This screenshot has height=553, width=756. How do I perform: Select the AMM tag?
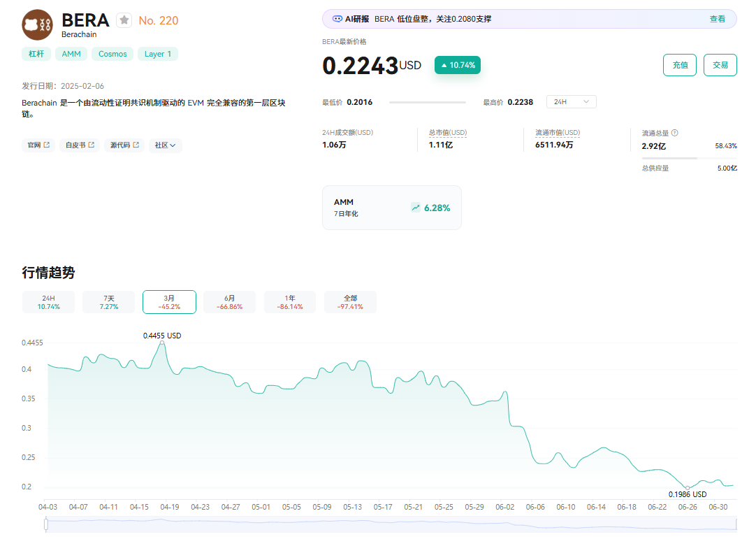[71, 54]
